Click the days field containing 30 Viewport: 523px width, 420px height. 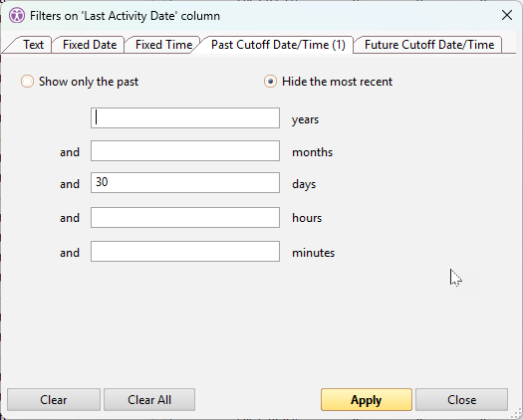pyautogui.click(x=185, y=183)
